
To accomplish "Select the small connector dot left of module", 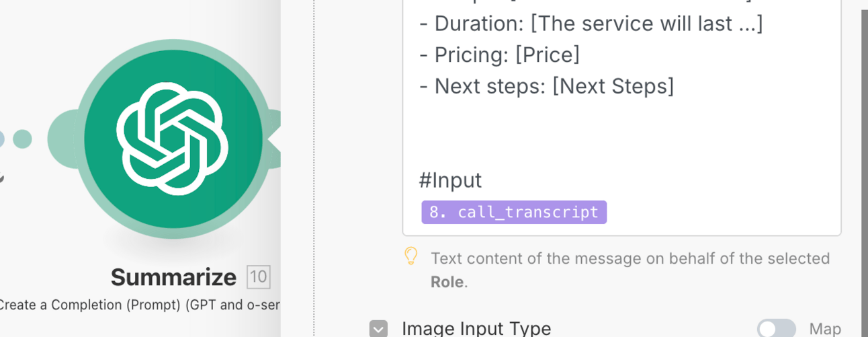I will (x=22, y=139).
